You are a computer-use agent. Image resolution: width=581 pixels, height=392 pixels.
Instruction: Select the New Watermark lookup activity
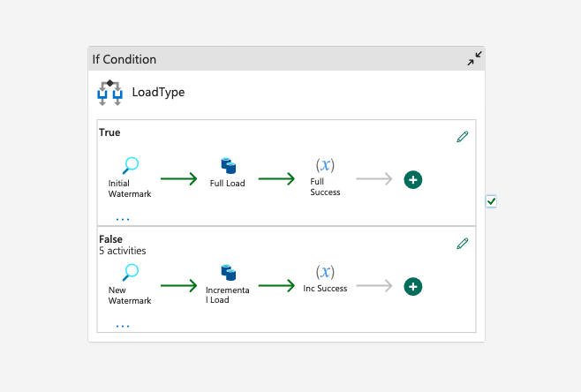click(130, 284)
